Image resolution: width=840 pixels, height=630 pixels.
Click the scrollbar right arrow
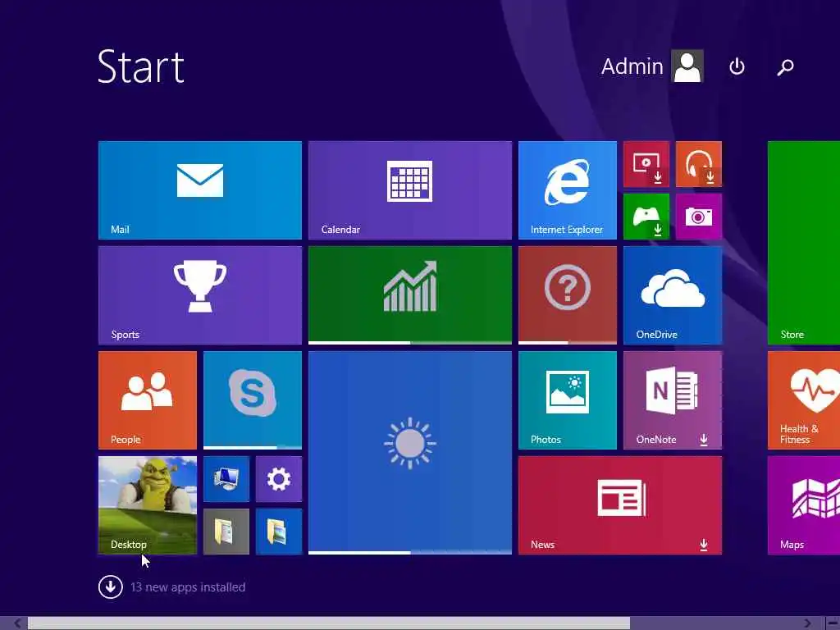coord(808,623)
